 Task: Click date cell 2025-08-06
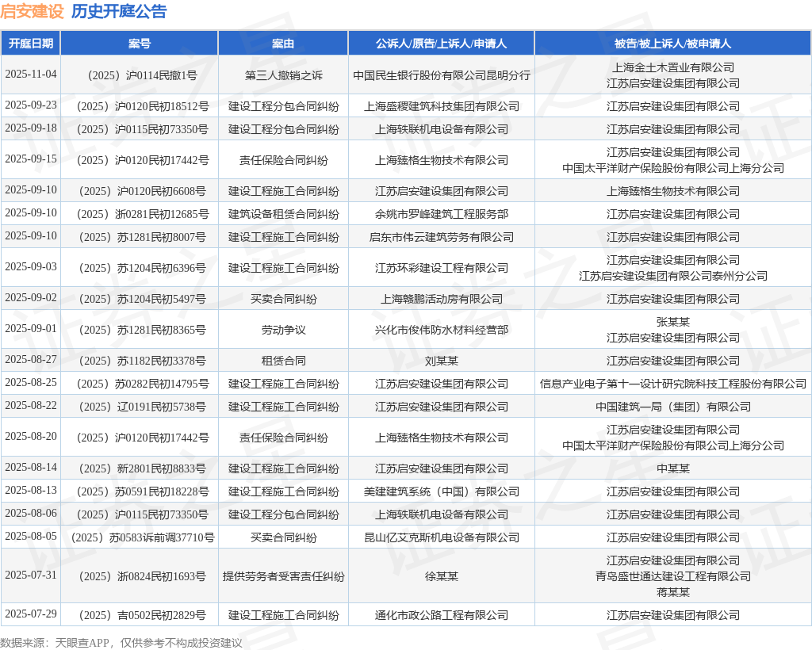(31, 513)
